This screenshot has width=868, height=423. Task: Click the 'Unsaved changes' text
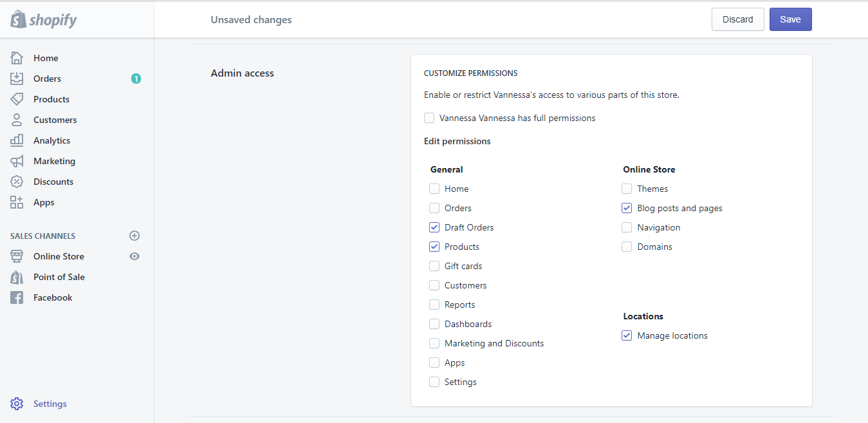click(x=251, y=20)
